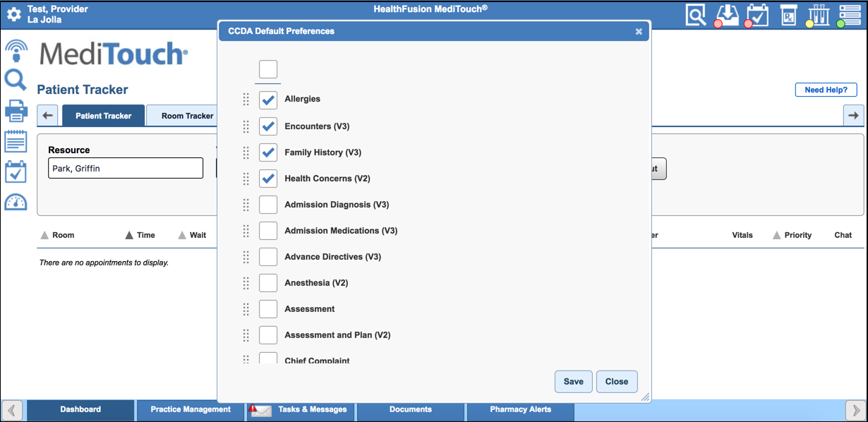Click the back arrow beside Patient Tracker tab
Screen dimensions: 868x422
click(47, 116)
